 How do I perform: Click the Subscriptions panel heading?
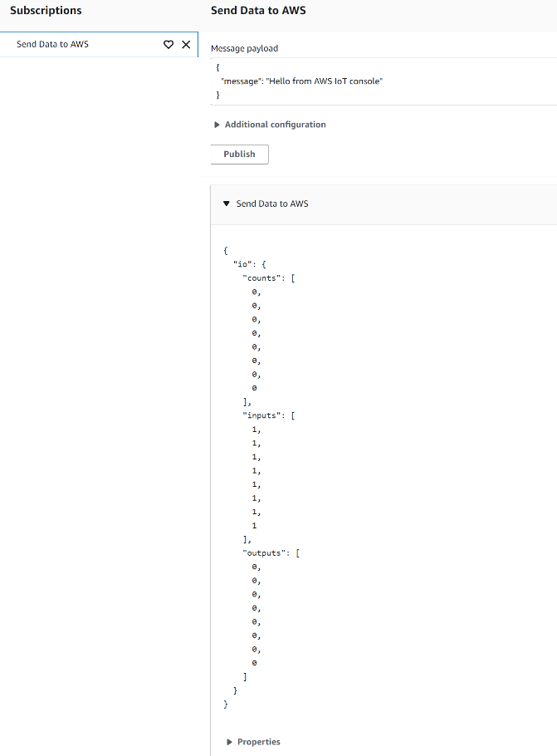point(46,11)
